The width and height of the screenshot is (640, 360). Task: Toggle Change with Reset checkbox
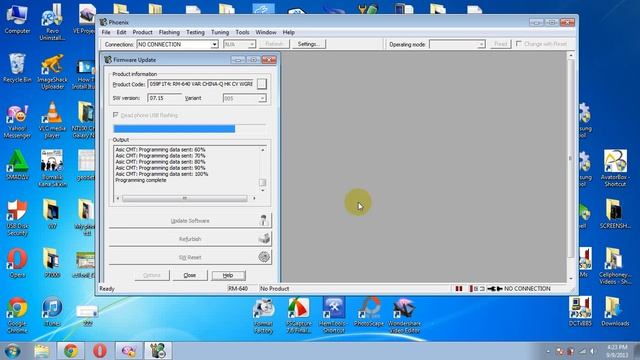tap(519, 44)
